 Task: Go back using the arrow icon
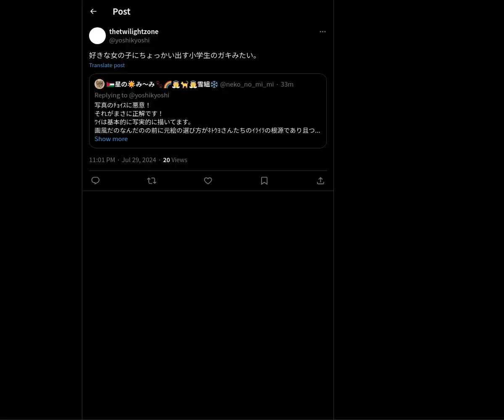(93, 11)
